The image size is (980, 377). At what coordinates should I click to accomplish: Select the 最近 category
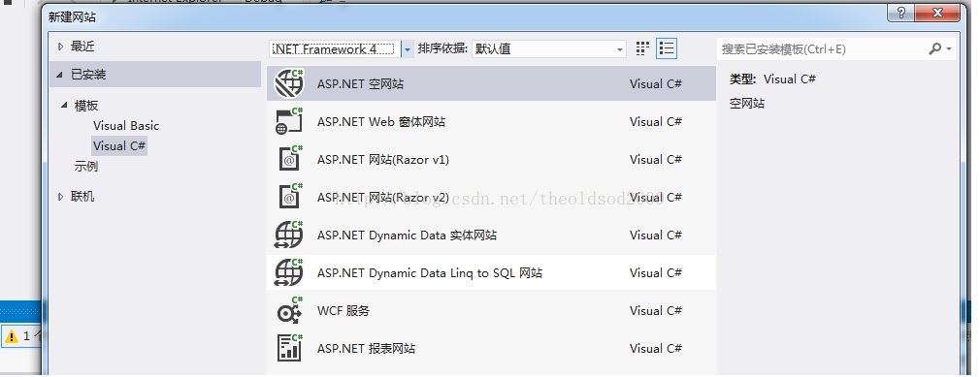click(x=82, y=47)
